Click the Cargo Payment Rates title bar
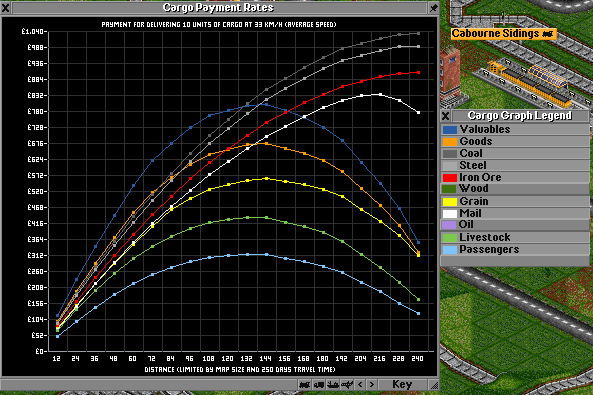The height and width of the screenshot is (395, 593). [219, 8]
